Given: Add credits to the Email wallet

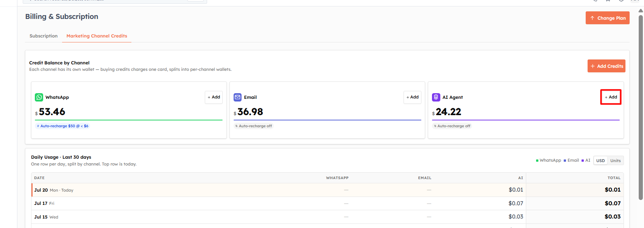Looking at the screenshot, I should click(412, 97).
